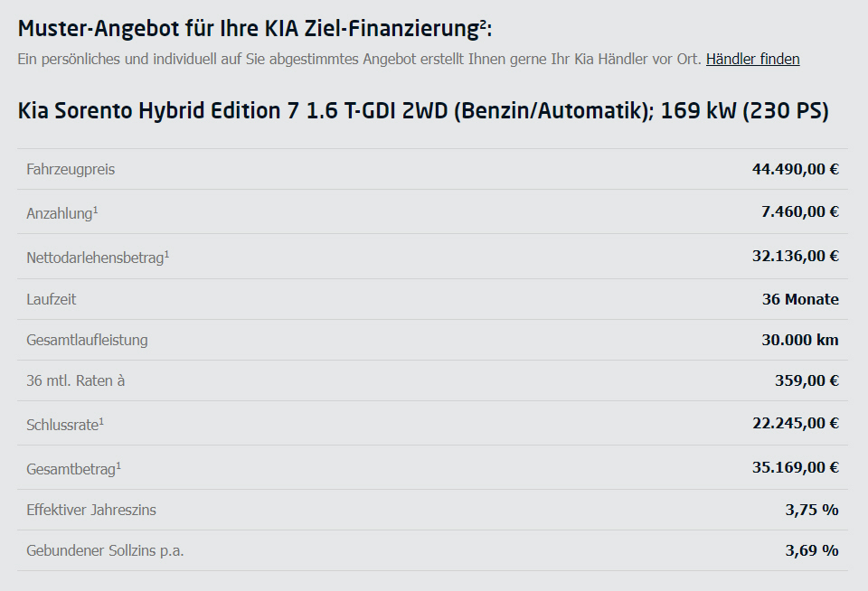
Task: Select the 7.460,00 € down payment value
Action: (800, 211)
